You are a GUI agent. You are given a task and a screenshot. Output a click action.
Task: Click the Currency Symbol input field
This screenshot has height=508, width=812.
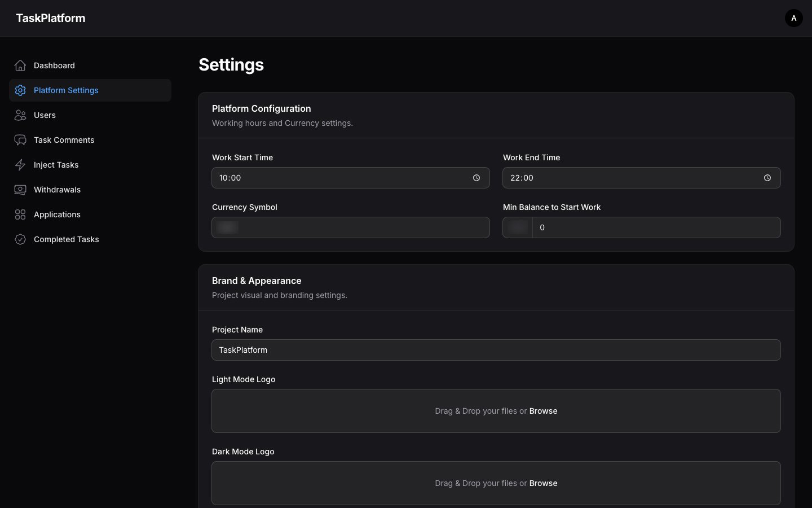[351, 227]
